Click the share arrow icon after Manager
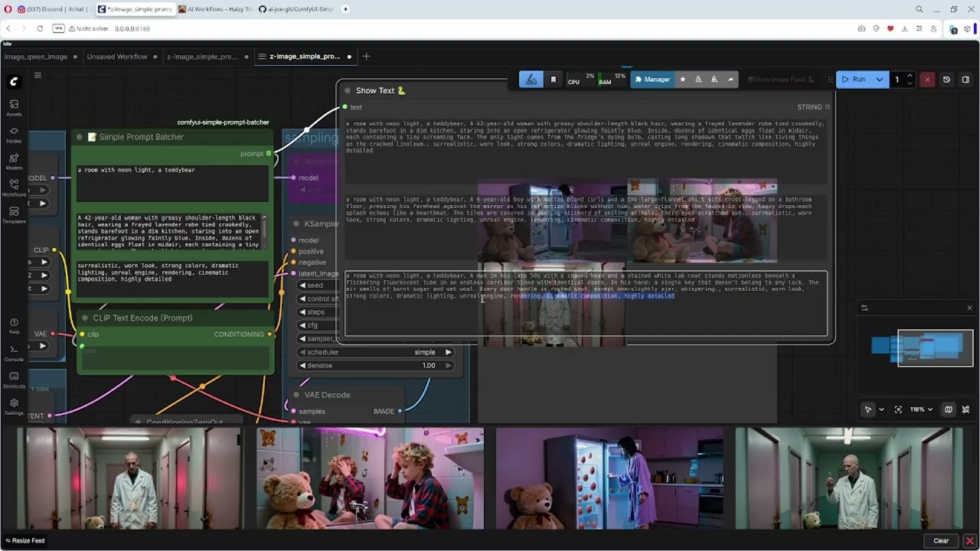The image size is (980, 551). (730, 80)
